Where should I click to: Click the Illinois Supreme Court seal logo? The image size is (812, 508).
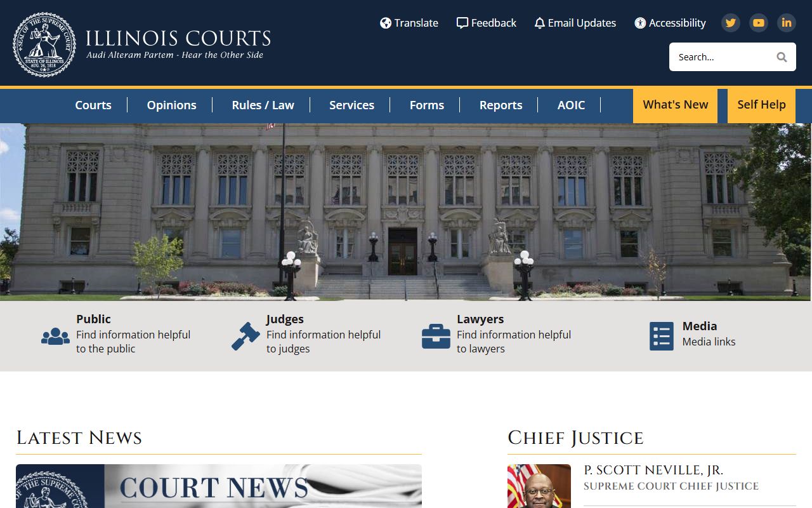coord(44,44)
